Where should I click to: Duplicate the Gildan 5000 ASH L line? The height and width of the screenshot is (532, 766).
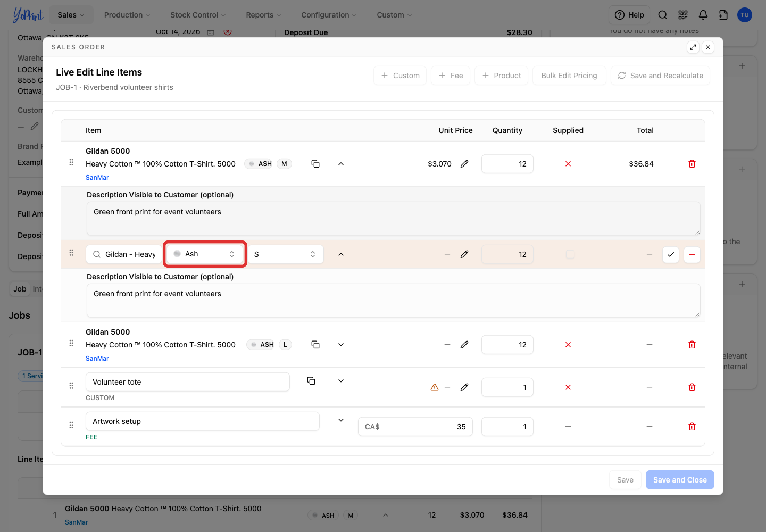coord(315,345)
